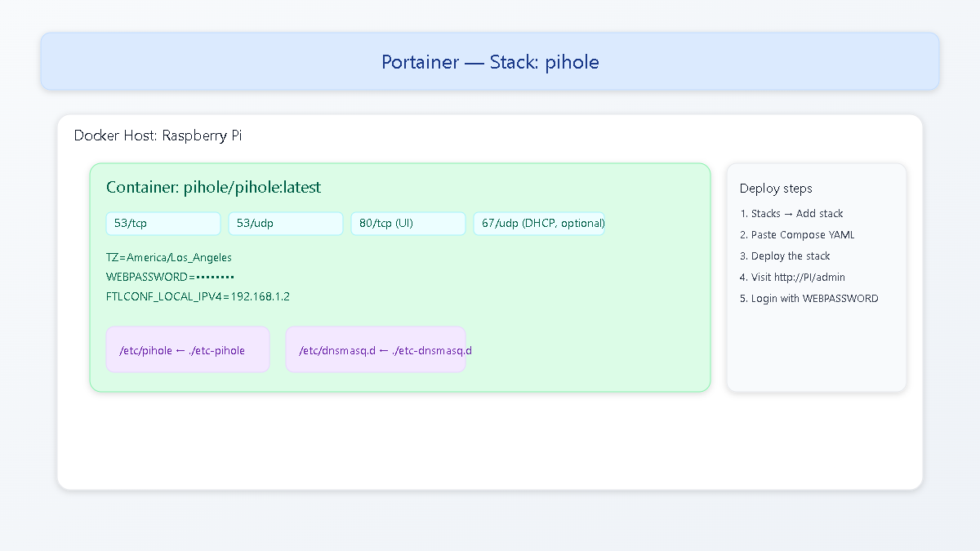This screenshot has width=980, height=551.
Task: Select the 80/tcp (UI) port badge
Action: (408, 223)
